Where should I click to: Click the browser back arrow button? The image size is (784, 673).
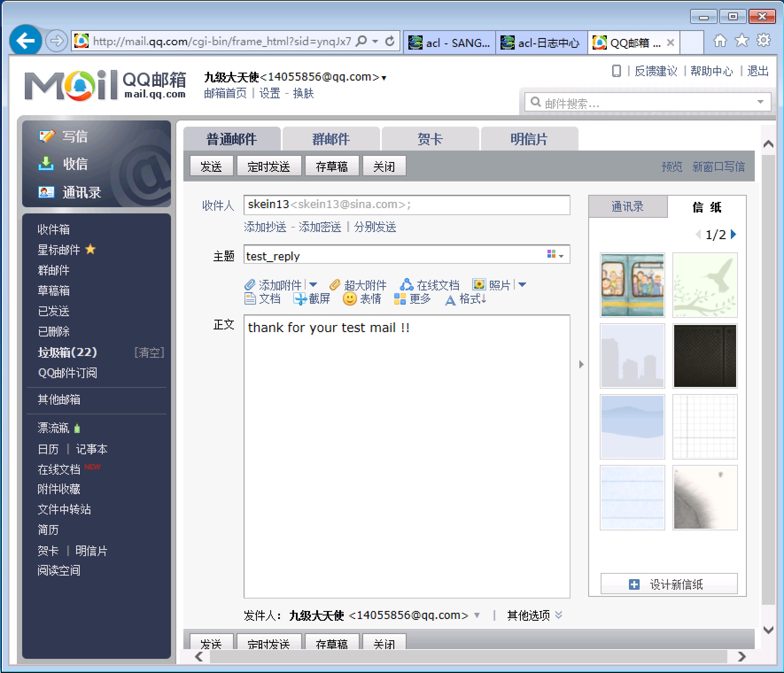[25, 41]
